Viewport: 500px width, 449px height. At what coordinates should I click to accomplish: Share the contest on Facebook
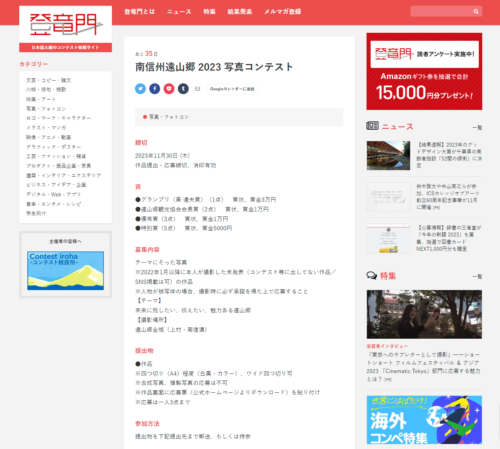[155, 89]
